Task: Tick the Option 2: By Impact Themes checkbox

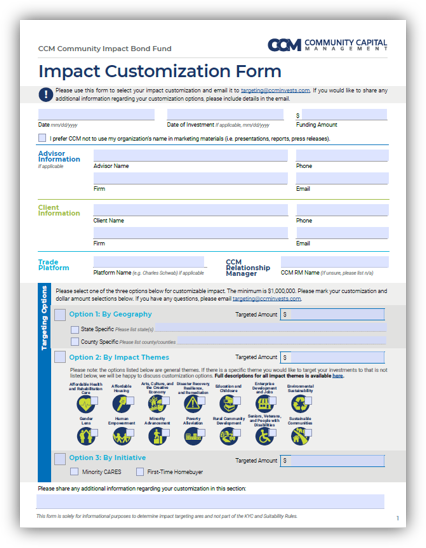Action: point(60,357)
